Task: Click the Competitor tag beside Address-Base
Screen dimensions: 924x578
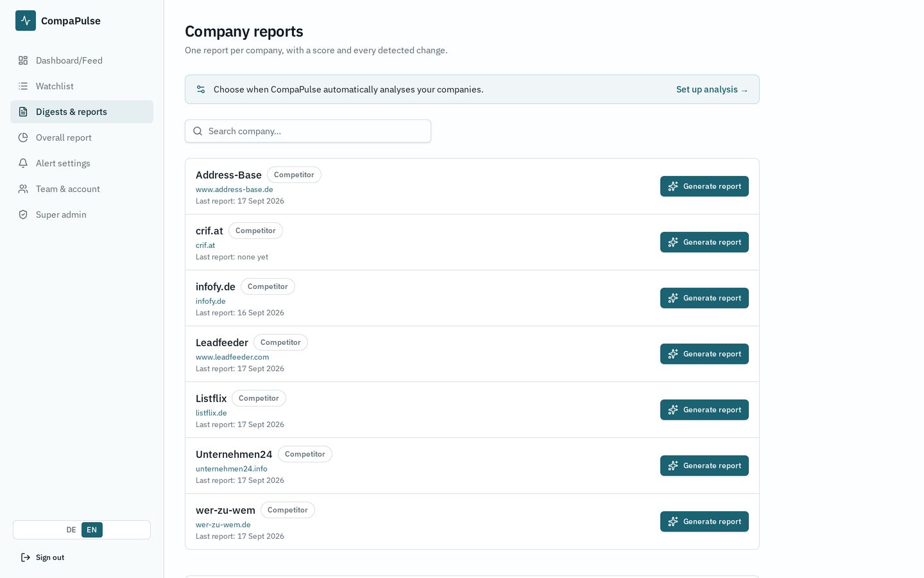Action: coord(294,175)
